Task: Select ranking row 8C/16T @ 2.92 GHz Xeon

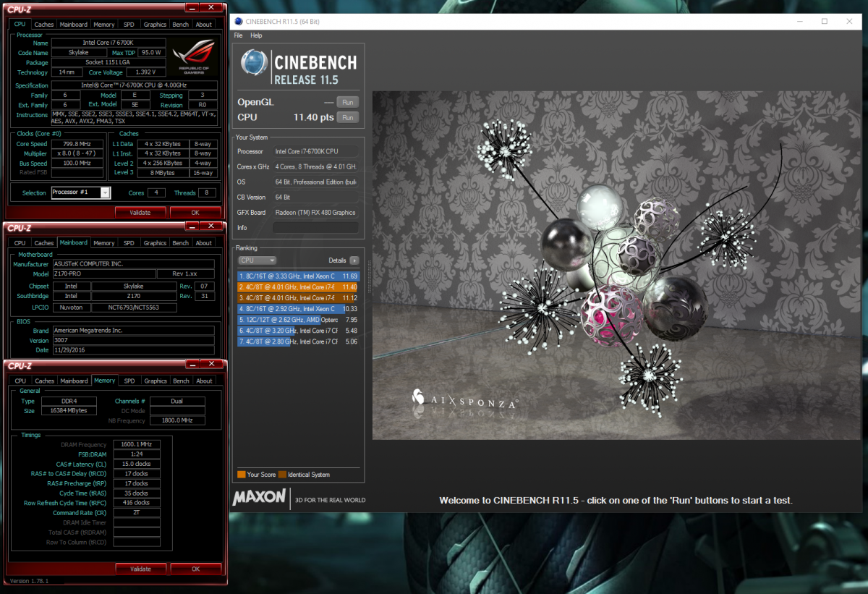Action: click(298, 309)
